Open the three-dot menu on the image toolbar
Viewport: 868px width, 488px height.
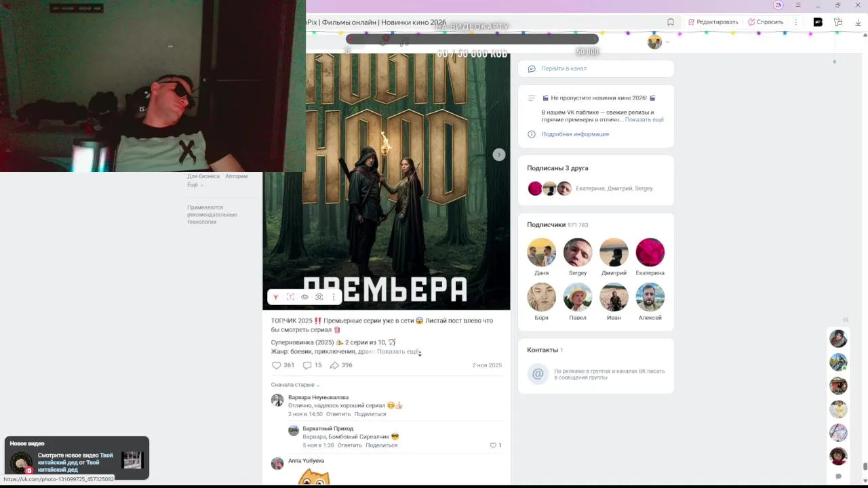coord(333,297)
